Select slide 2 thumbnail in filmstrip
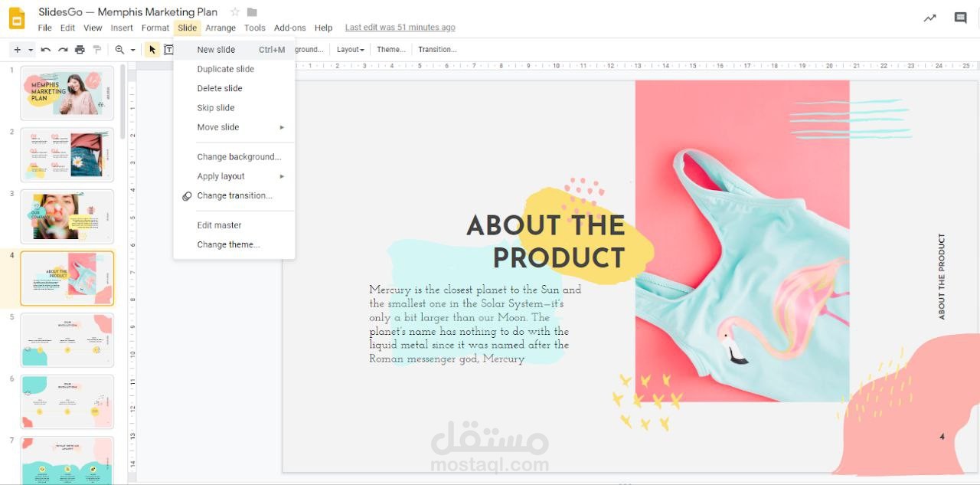The width and height of the screenshot is (980, 485). (x=67, y=155)
